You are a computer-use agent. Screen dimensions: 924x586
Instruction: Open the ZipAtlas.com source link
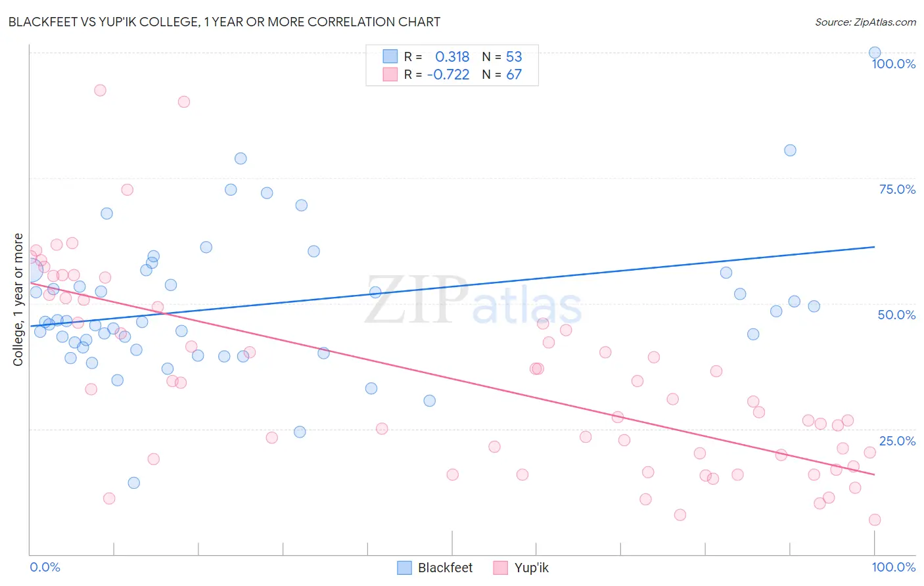click(x=866, y=22)
